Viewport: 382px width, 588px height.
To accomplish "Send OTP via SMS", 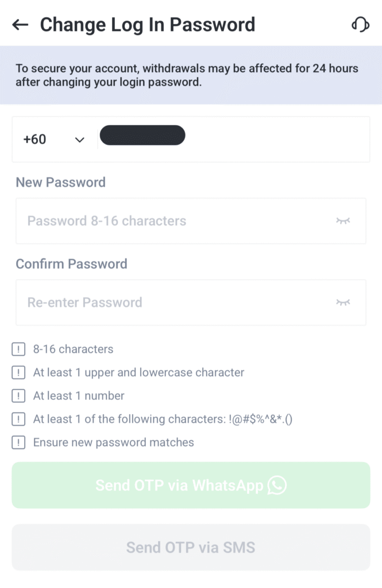I will pos(191,547).
